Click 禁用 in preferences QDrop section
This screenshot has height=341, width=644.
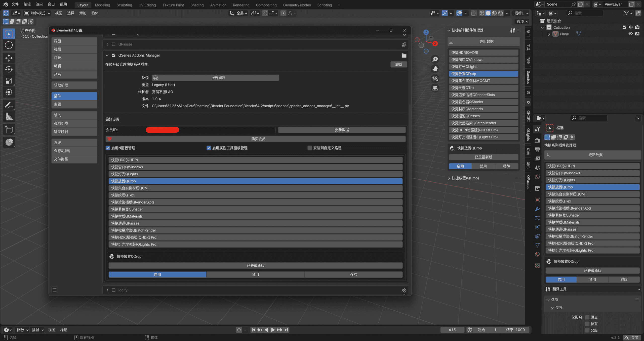255,274
